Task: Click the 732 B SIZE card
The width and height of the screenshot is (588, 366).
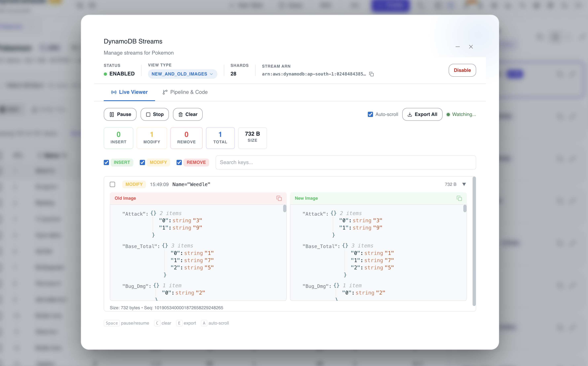Action: click(x=252, y=138)
